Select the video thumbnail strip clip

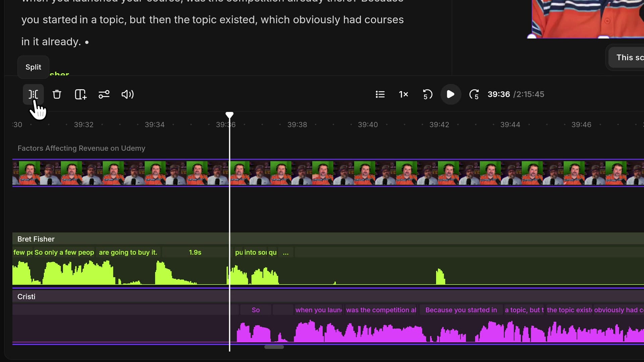coord(328,173)
